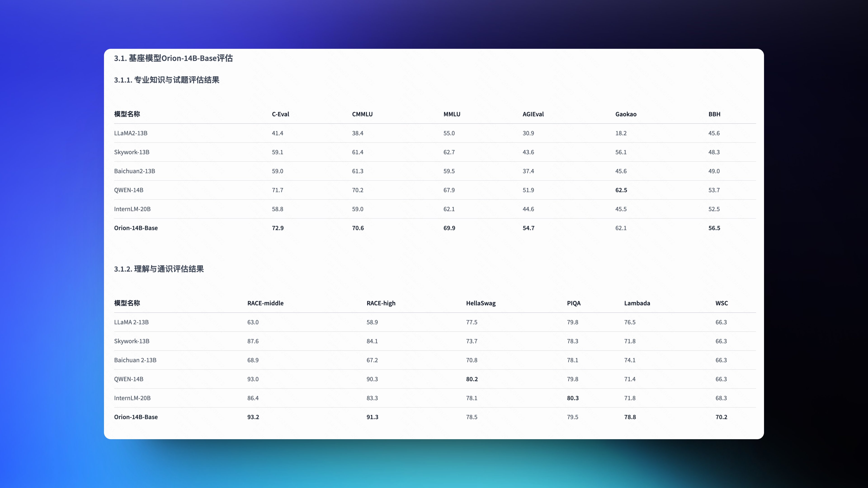
Task: Click 'QWEN-14B' in the RACE-middle table
Action: [128, 379]
